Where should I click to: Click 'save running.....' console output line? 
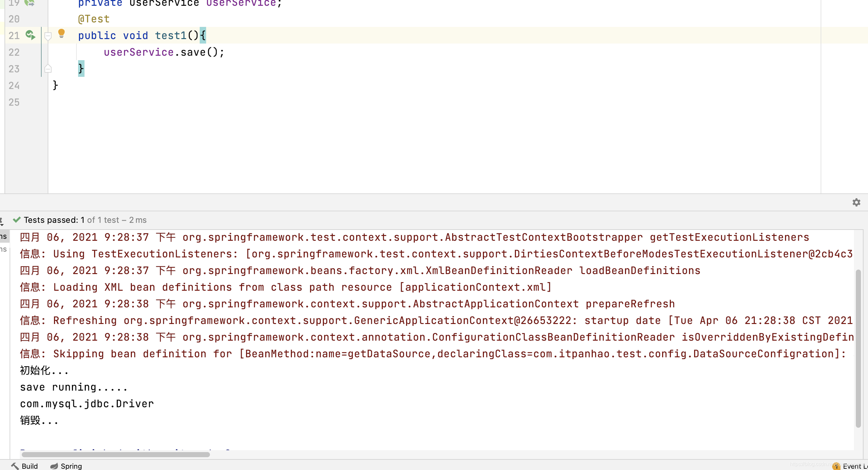click(74, 387)
